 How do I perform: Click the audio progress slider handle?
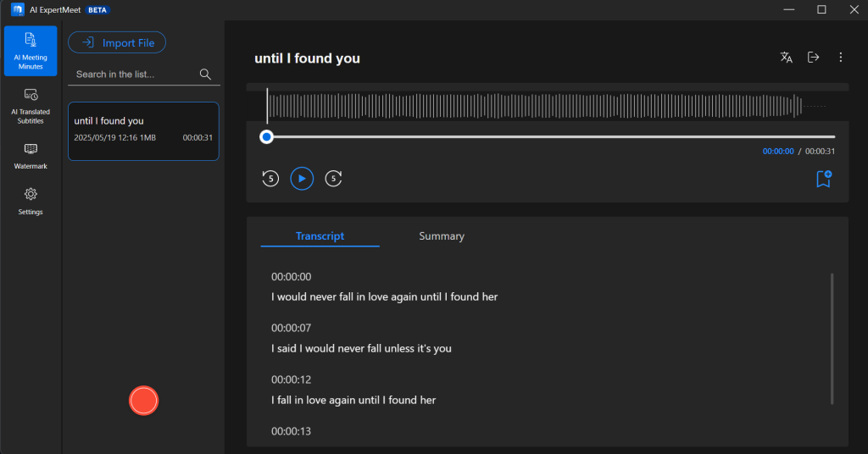[267, 136]
